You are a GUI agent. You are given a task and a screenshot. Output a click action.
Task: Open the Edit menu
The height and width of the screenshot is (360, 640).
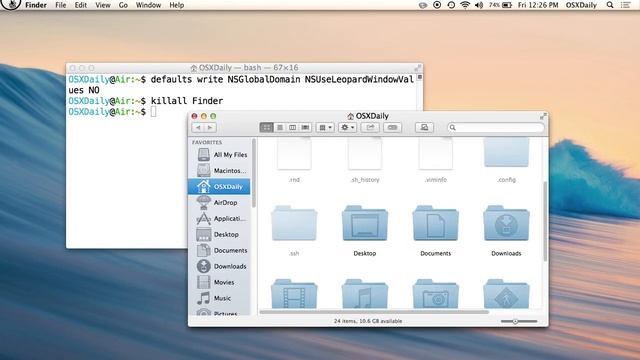pos(81,5)
